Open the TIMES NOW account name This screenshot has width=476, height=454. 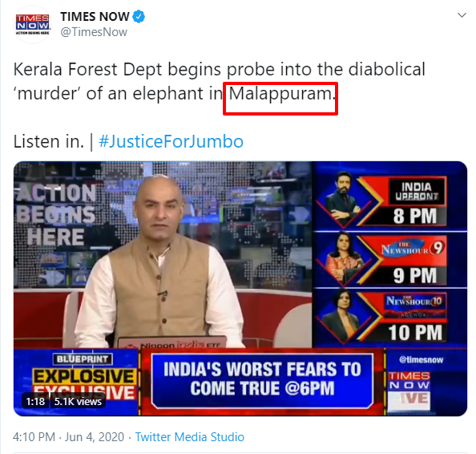click(x=95, y=16)
